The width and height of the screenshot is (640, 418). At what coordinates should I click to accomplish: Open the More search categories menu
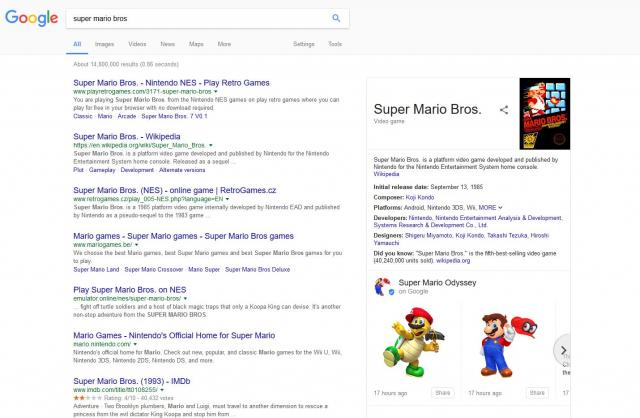point(224,44)
